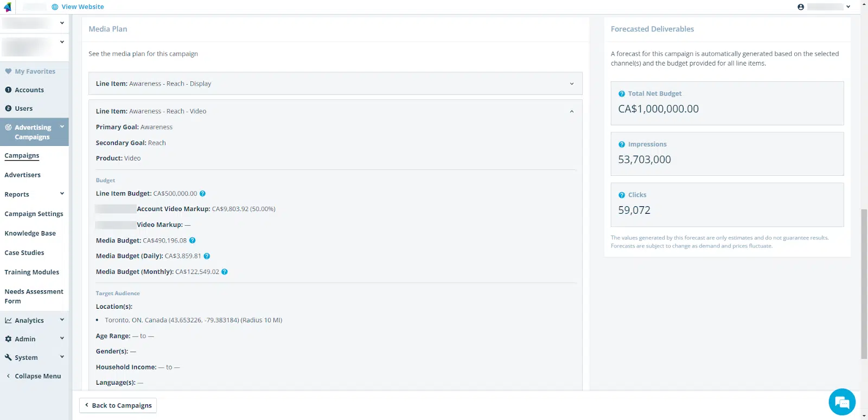
Task: Click Back to Campaigns button
Action: (118, 405)
